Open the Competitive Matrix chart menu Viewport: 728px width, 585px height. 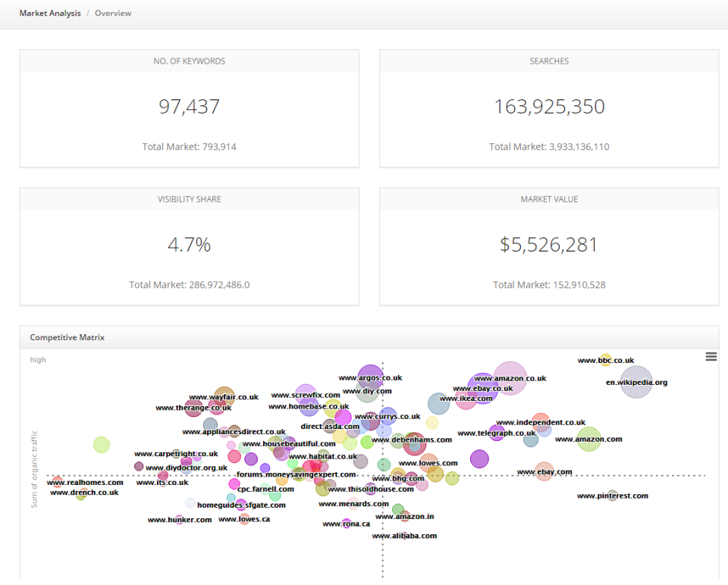[711, 356]
